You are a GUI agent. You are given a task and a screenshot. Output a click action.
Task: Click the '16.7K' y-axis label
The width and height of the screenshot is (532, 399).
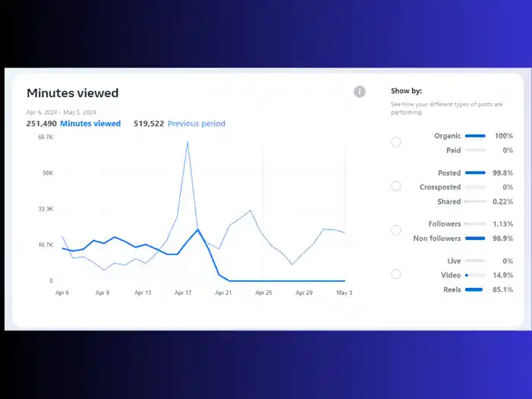(x=46, y=245)
